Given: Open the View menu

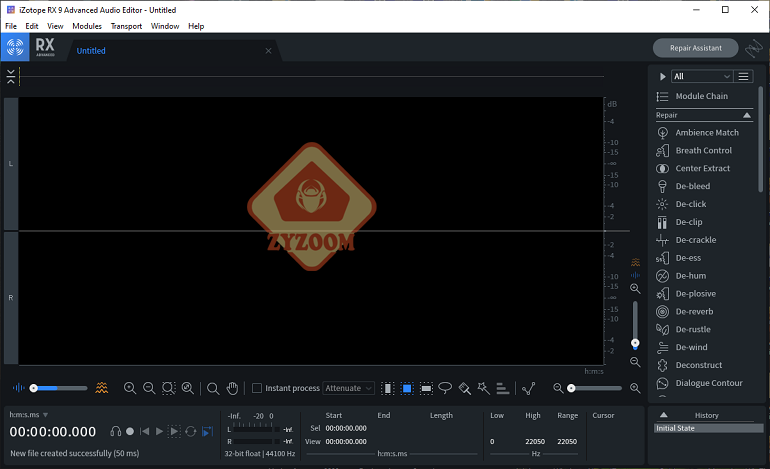Looking at the screenshot, I should tap(55, 26).
